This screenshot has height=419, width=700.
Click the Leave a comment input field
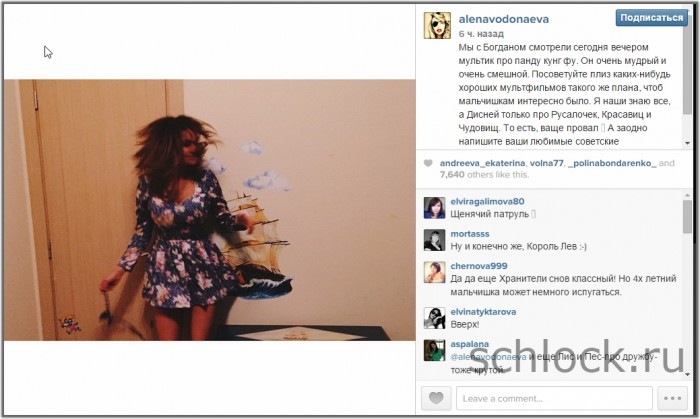click(554, 398)
